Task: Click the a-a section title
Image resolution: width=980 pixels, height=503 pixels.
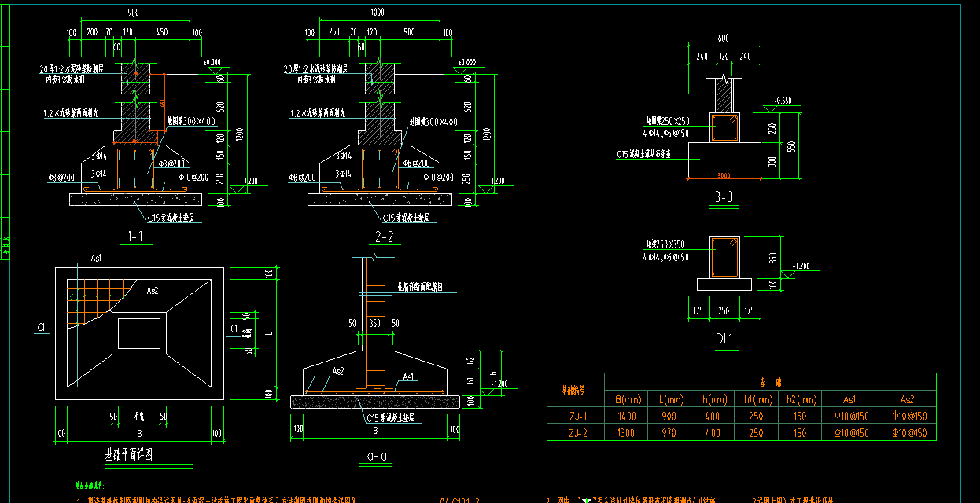Action: coord(377,457)
